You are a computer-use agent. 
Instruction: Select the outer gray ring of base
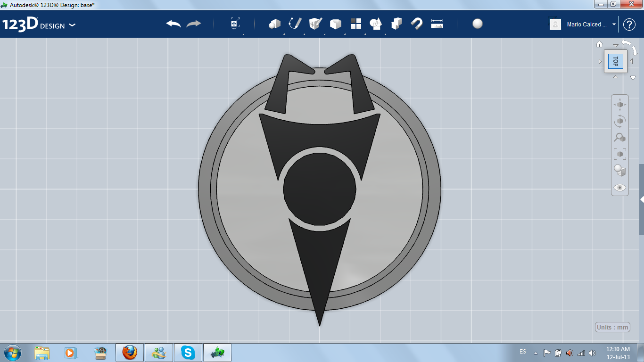(206, 189)
